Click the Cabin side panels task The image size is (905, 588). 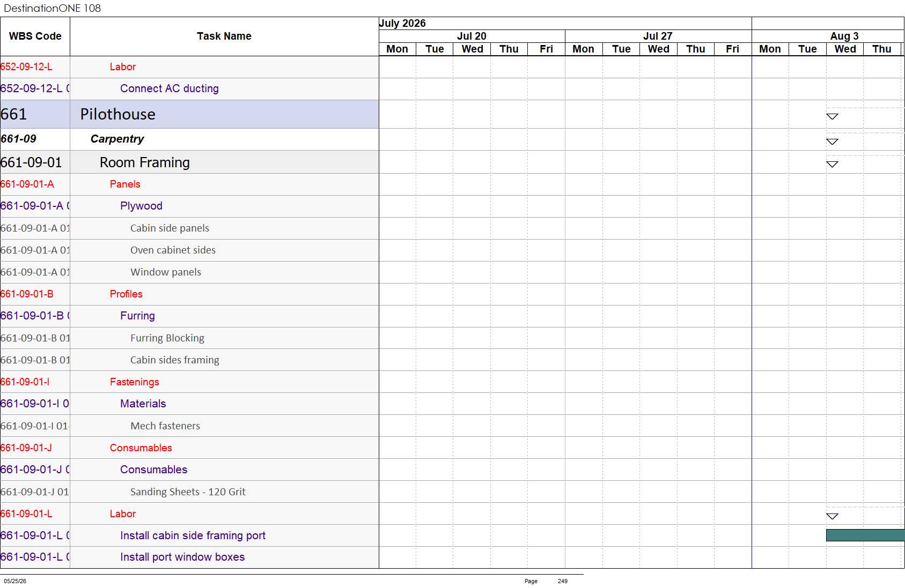[170, 228]
